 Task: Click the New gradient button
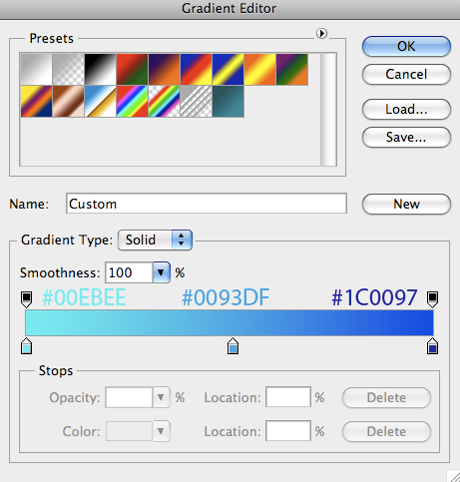[406, 204]
